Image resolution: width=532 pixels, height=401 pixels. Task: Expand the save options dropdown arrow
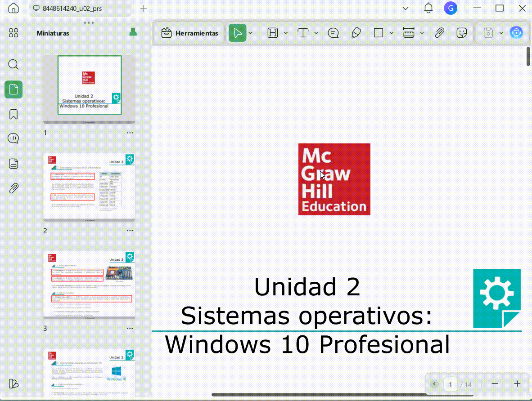pos(501,33)
